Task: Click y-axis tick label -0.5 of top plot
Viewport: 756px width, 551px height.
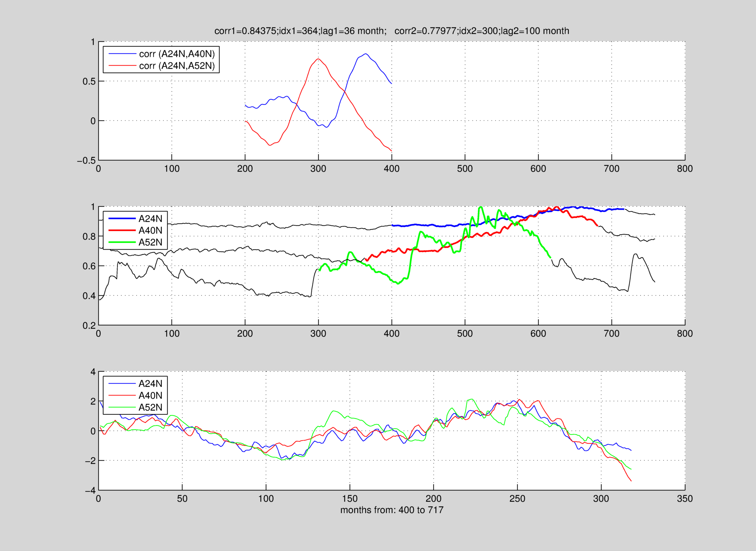Action: (86, 161)
